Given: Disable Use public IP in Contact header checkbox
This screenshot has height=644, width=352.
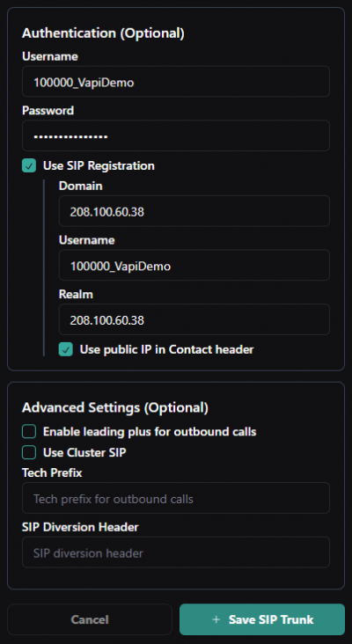Looking at the screenshot, I should (66, 349).
